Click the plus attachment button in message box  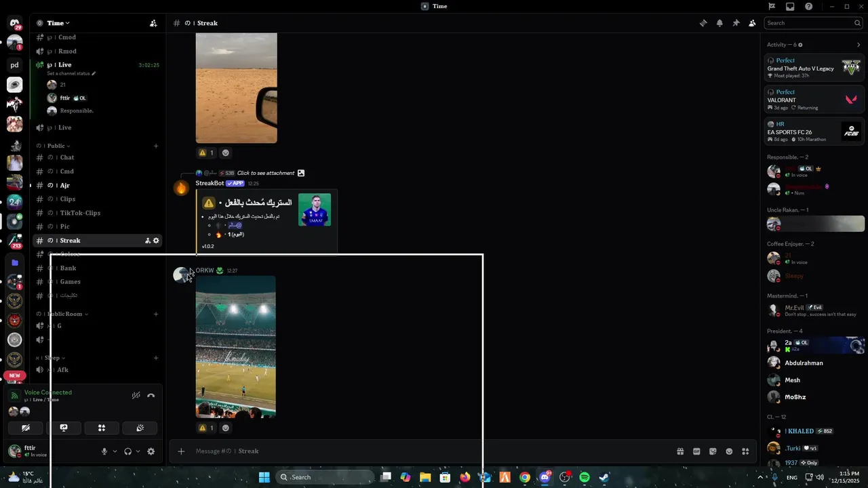181,451
